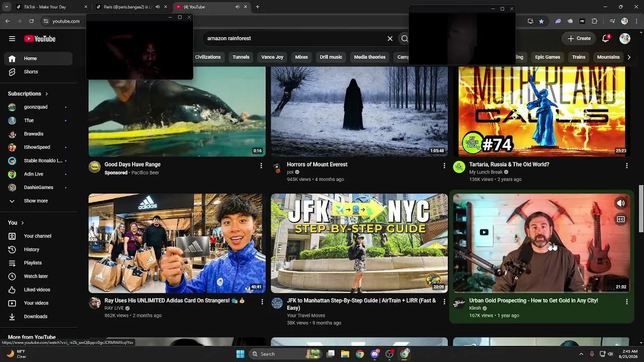Open options for Tartaria, Russia & The Old World
The image size is (644, 362).
pos(626,165)
